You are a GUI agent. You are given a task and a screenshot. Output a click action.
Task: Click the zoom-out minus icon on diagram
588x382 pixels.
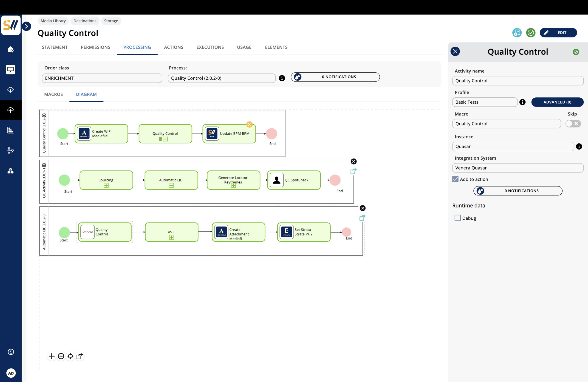tap(61, 356)
